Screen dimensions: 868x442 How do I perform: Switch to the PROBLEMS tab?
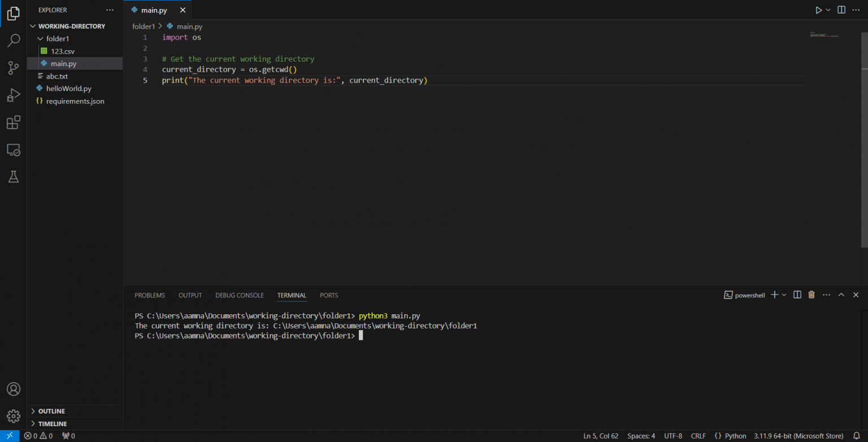pyautogui.click(x=150, y=295)
